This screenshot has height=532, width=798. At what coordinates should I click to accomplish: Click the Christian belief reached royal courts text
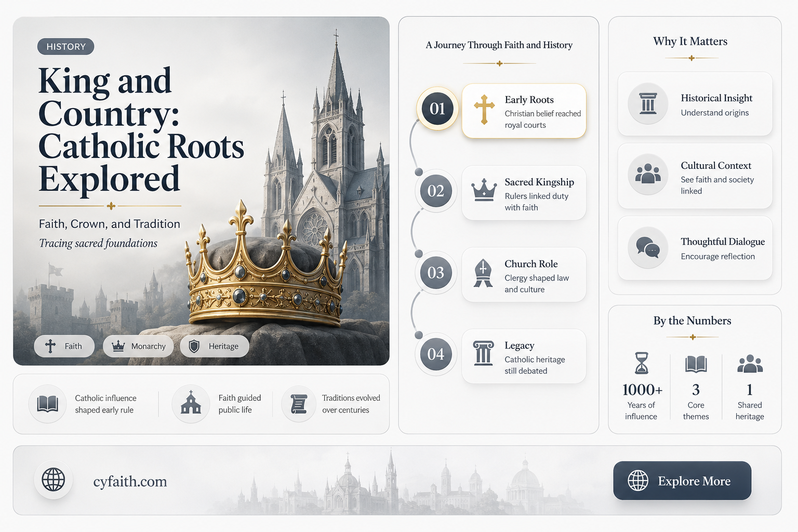point(542,119)
